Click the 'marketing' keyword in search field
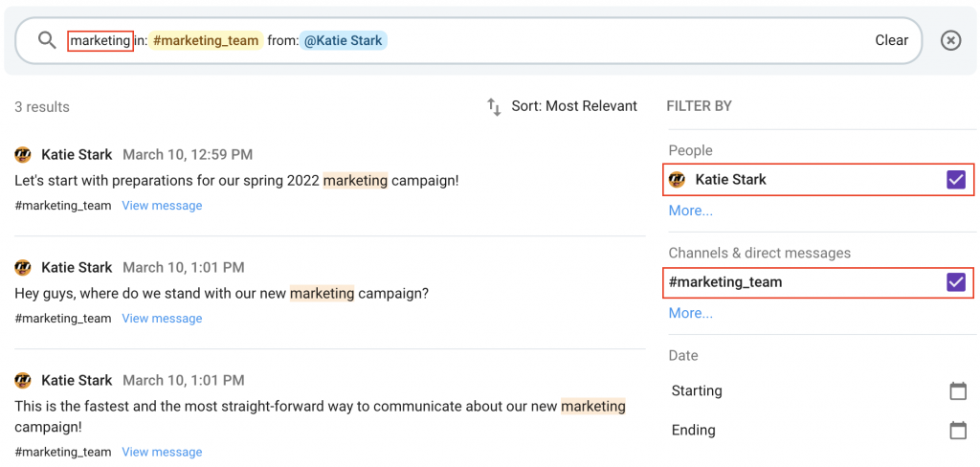 [100, 40]
